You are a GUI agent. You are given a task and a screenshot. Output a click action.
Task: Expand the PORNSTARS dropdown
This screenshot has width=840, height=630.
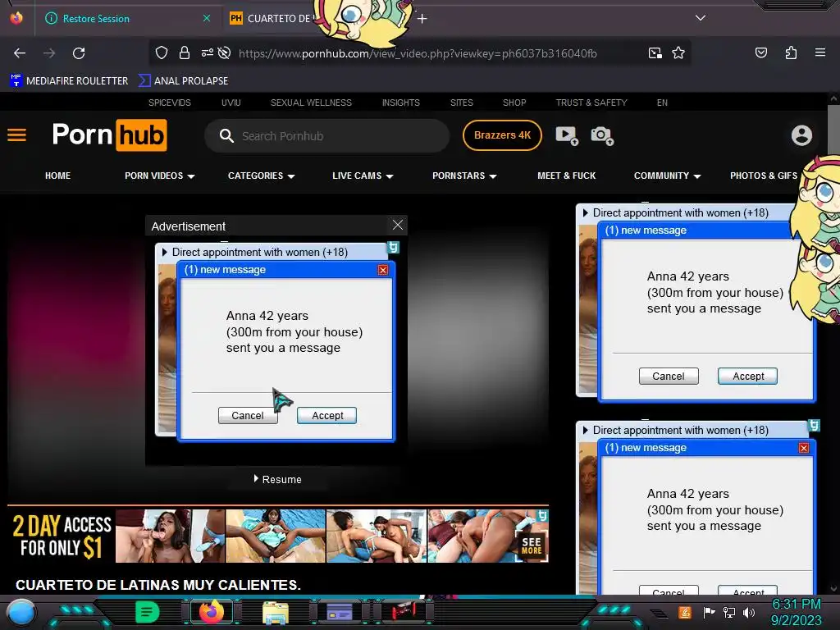point(464,176)
